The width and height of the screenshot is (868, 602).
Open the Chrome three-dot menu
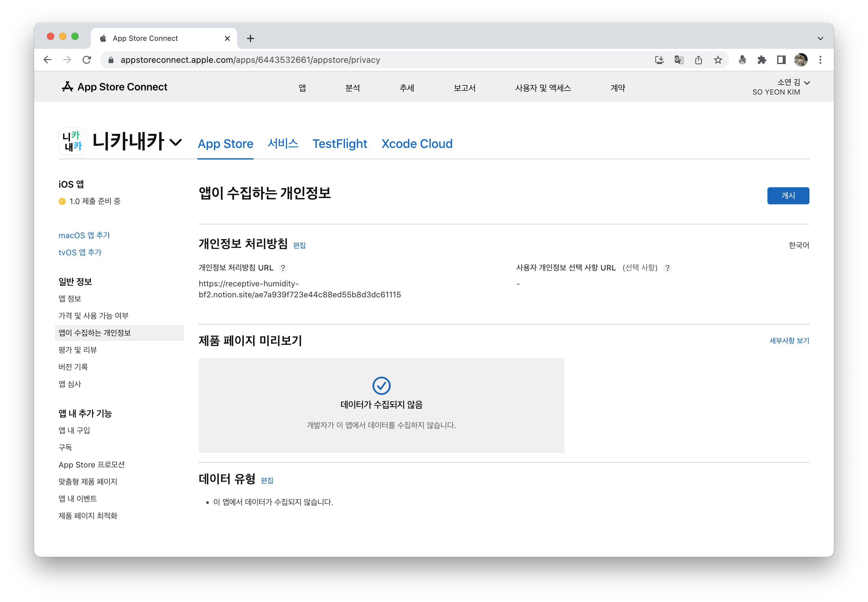click(820, 59)
